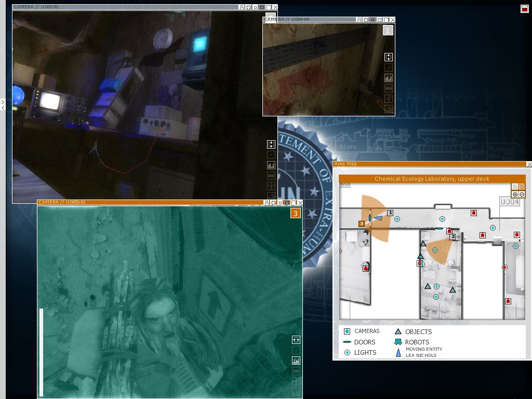Click the crosshair tracking icon in UD04-04 title bar

(366, 20)
